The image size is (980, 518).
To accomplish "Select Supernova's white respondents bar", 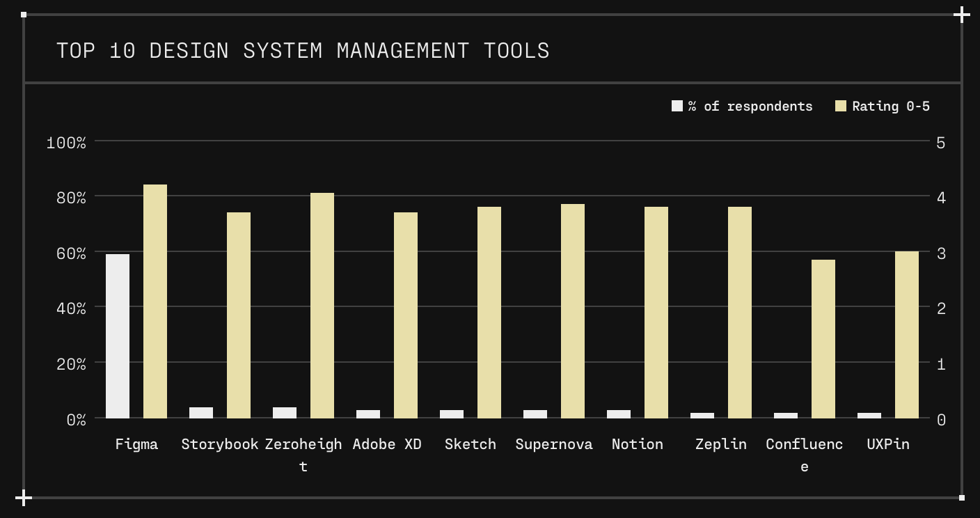I will [x=535, y=414].
